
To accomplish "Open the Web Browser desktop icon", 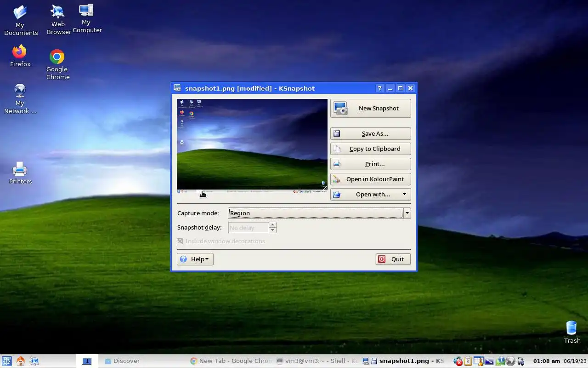I will tap(58, 20).
